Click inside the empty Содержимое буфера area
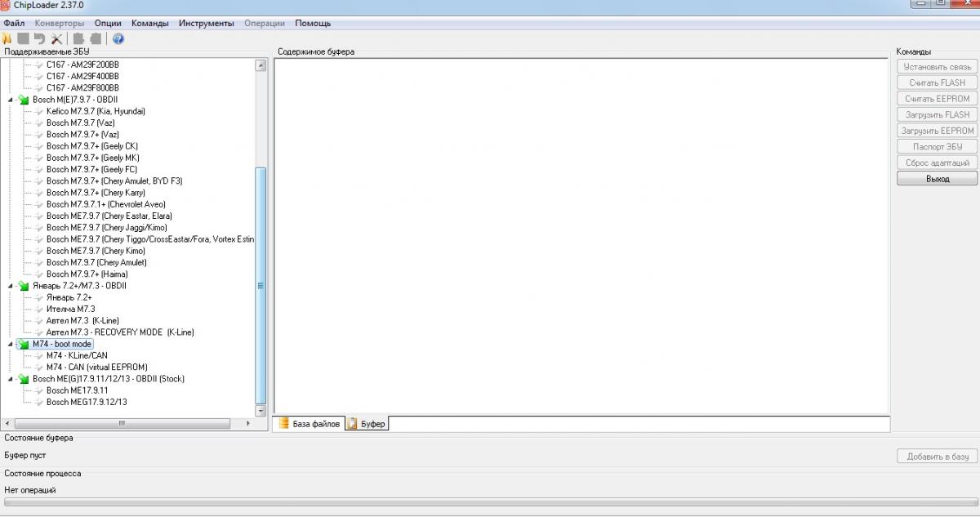Screen dimensions: 980x517 coord(581,236)
